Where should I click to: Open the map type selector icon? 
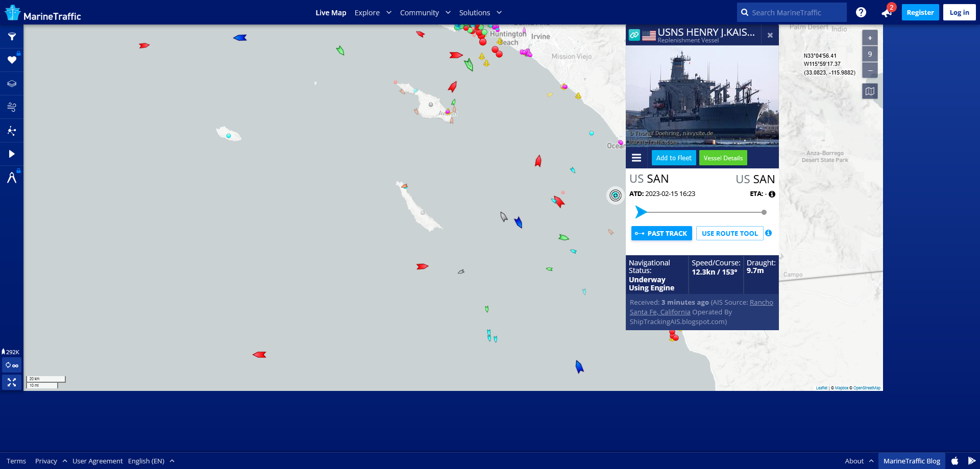(x=870, y=91)
